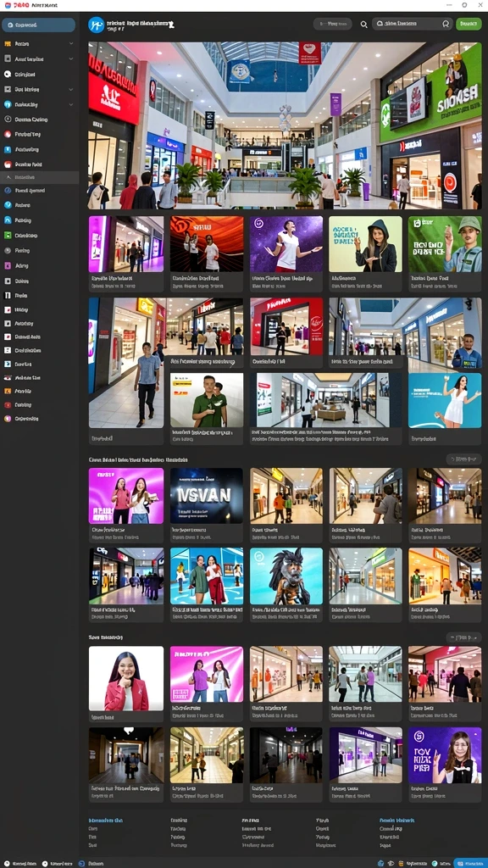
Task: Click the pink-purple square sidebar icon
Action: click(x=7, y=265)
